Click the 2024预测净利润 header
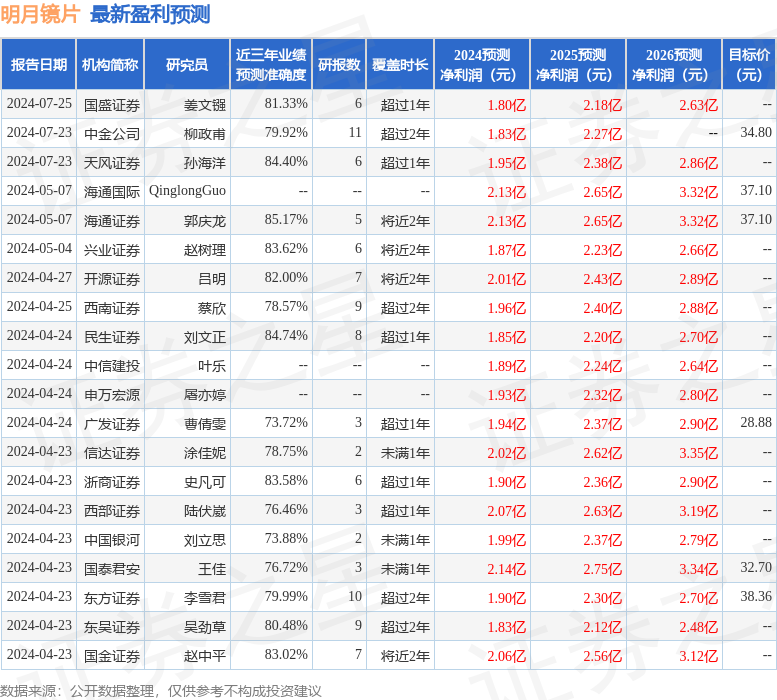The width and height of the screenshot is (777, 700). (x=482, y=64)
